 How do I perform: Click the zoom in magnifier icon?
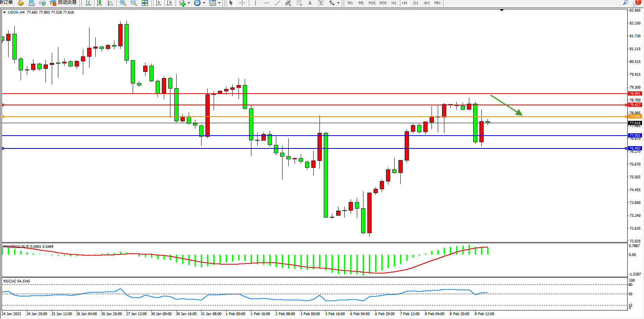coord(123,3)
